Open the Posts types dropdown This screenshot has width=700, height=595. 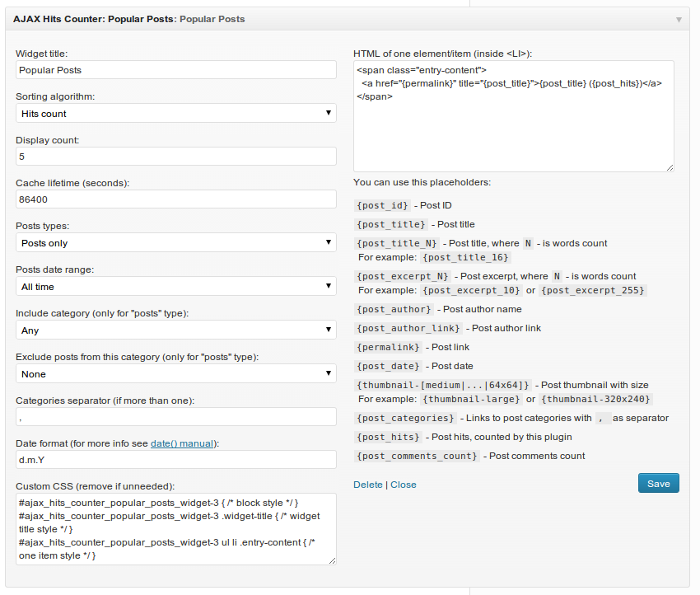pos(176,242)
